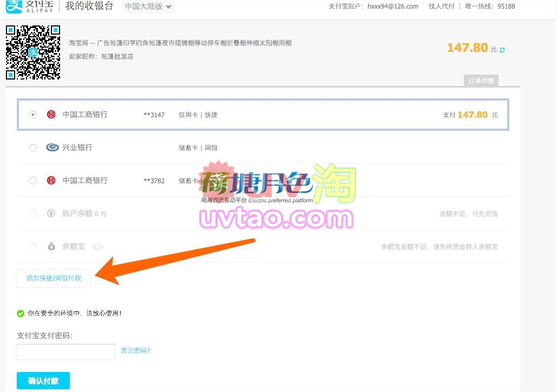Click the account balance yen icon
This screenshot has height=392, width=557.
coord(51,214)
